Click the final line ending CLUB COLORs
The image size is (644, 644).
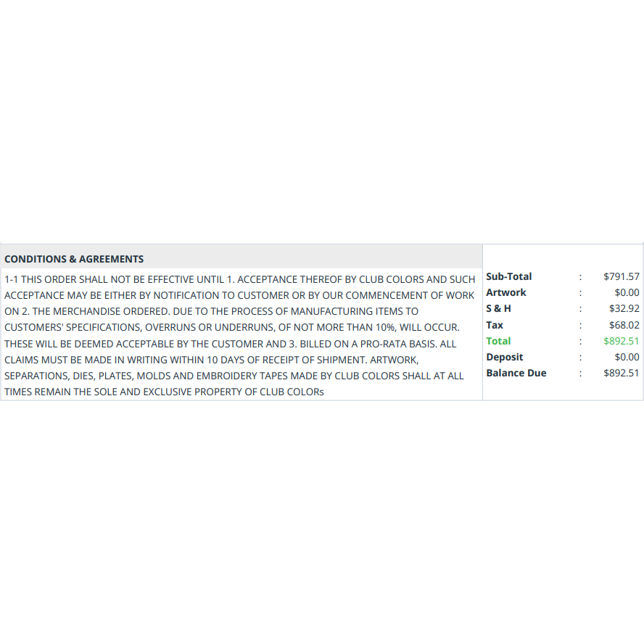pos(165,392)
